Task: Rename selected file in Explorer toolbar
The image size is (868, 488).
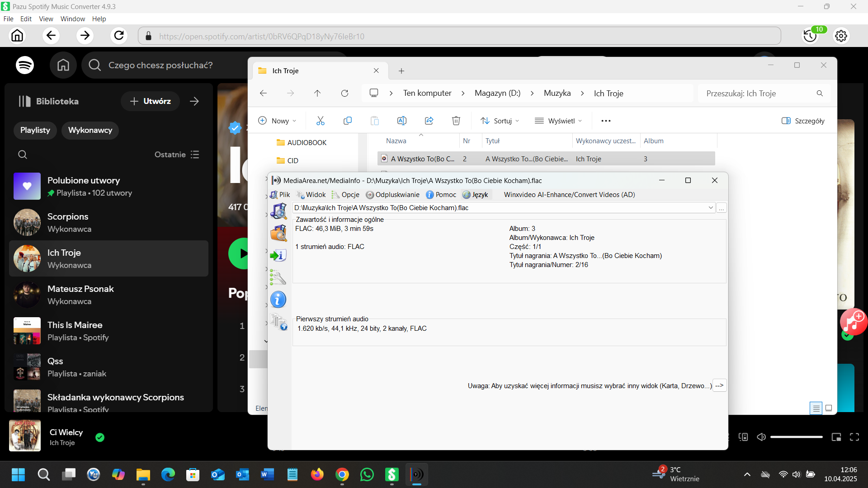Action: [402, 121]
